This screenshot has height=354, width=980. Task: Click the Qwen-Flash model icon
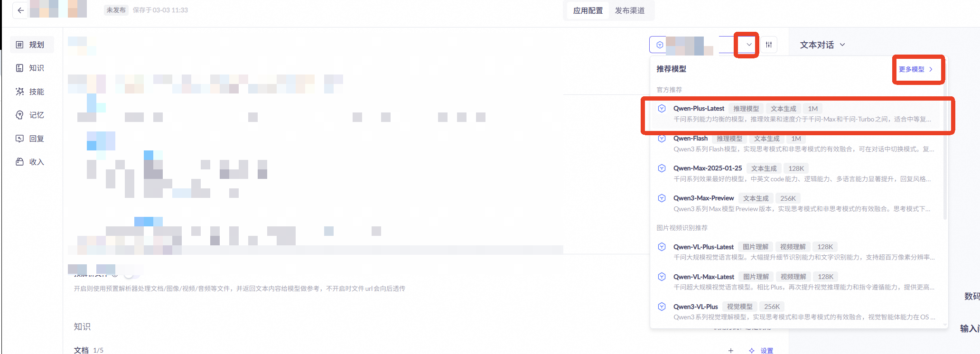point(662,139)
